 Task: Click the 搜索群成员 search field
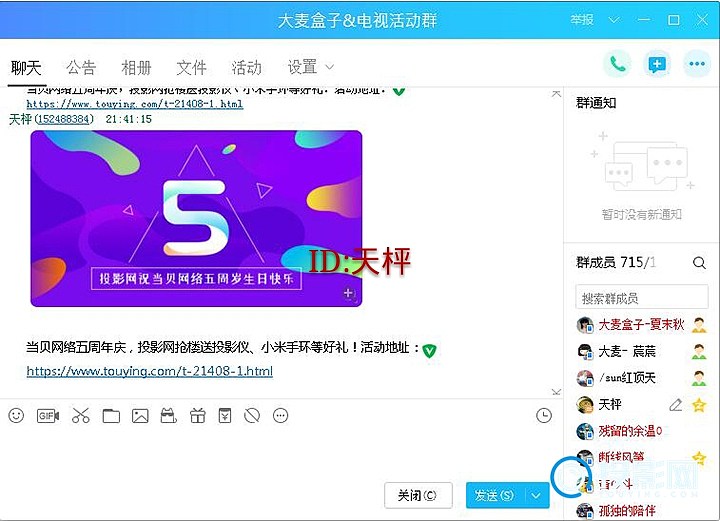(x=640, y=298)
